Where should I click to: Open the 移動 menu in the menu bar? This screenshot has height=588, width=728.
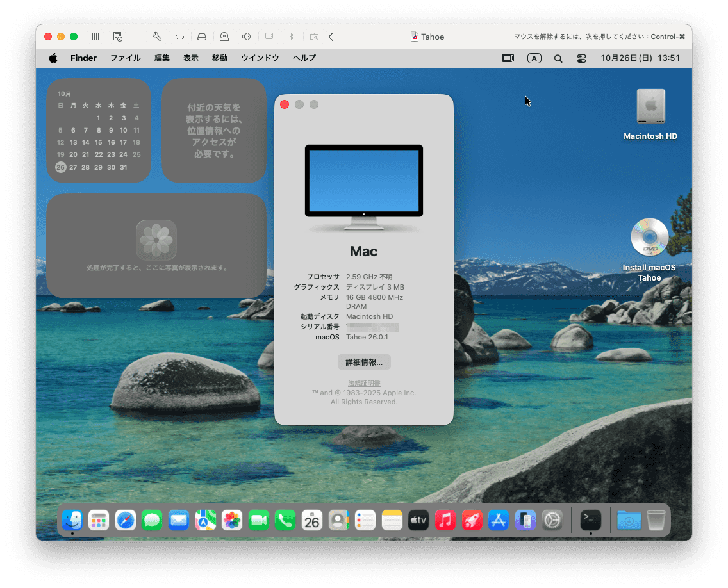point(219,58)
